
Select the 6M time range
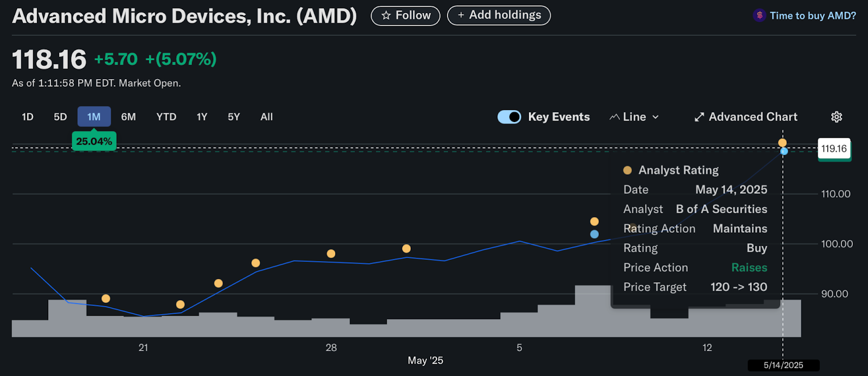coord(129,117)
